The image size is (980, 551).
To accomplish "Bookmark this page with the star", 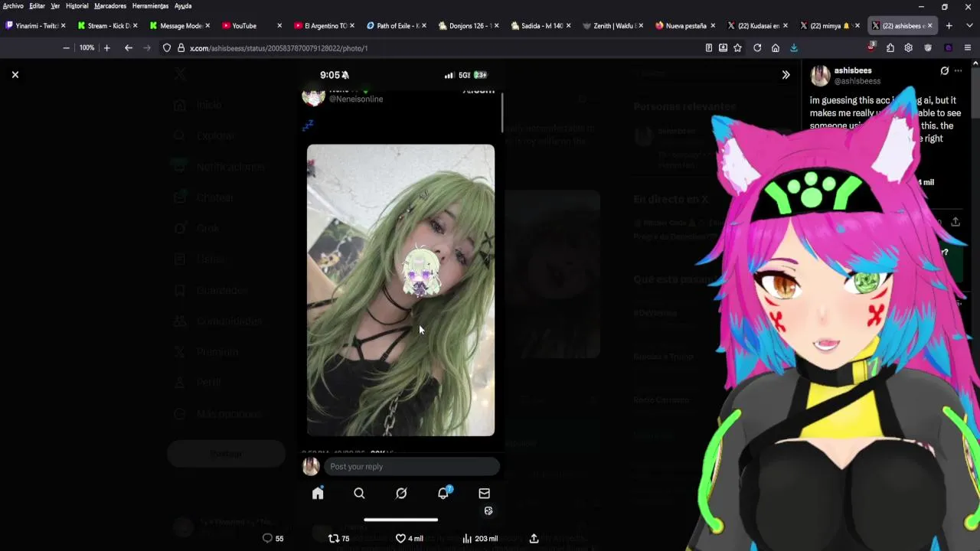I will (x=737, y=47).
